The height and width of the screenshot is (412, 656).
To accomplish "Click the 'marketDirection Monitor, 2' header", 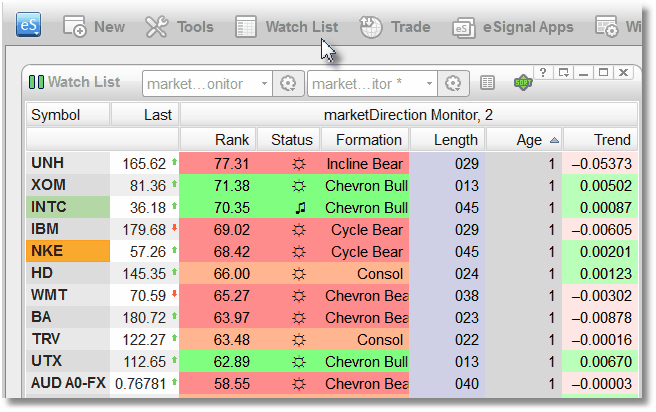I will (408, 115).
